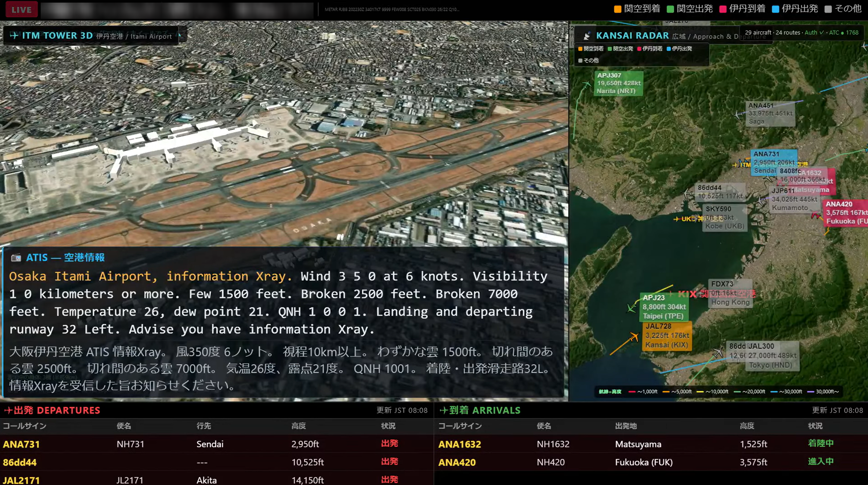Click the white aircraft icon beside JAL300
This screenshot has width=868, height=485.
tap(718, 352)
